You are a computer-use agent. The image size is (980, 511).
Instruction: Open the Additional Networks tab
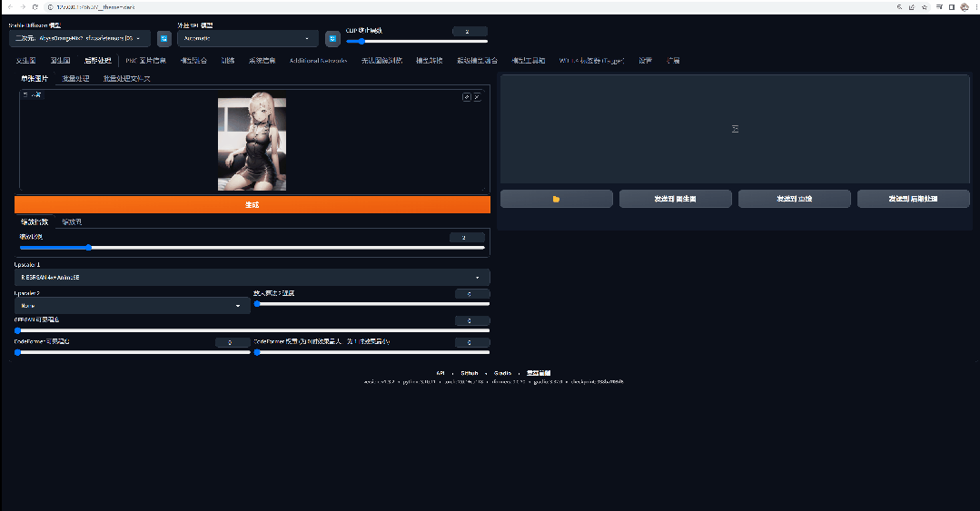(x=318, y=61)
